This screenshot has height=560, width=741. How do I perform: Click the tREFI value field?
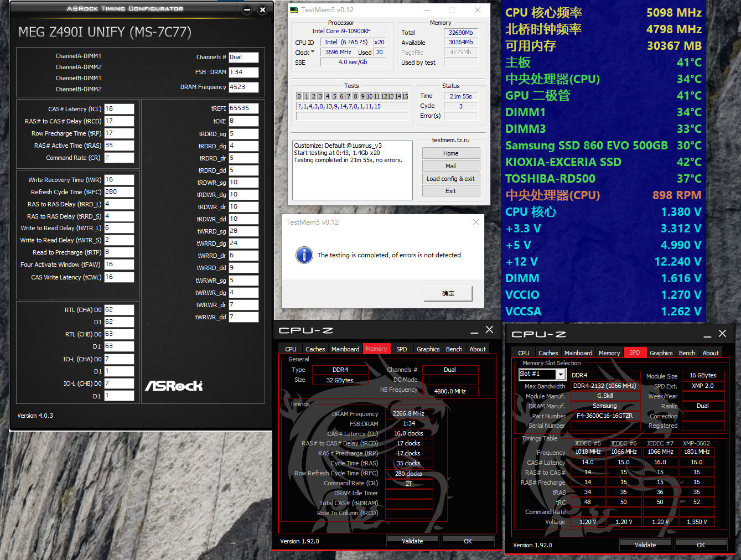(243, 108)
